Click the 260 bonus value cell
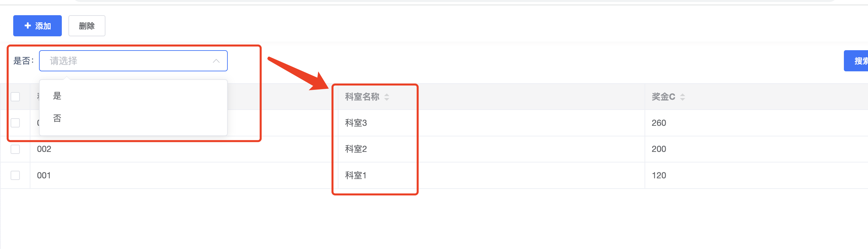868x249 pixels. [659, 123]
